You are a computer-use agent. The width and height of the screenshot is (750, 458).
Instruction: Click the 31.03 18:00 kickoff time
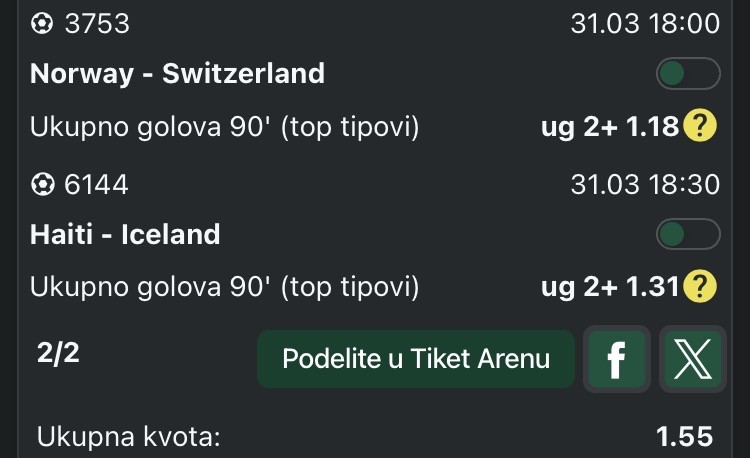click(x=644, y=24)
